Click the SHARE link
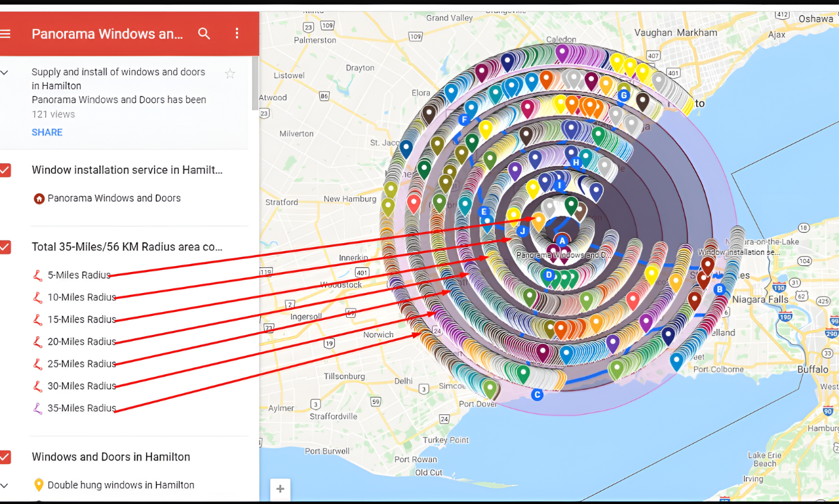839x504 pixels. pos(47,132)
